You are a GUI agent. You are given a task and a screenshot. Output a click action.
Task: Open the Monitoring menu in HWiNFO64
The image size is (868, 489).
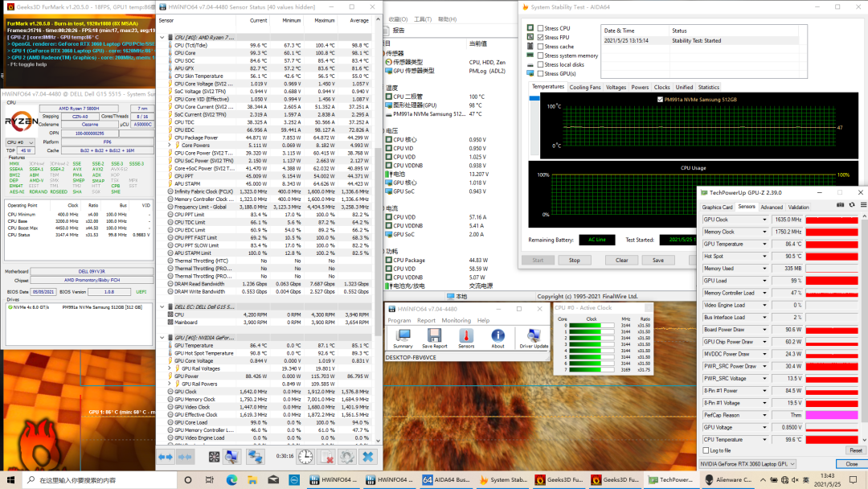pyautogui.click(x=456, y=320)
